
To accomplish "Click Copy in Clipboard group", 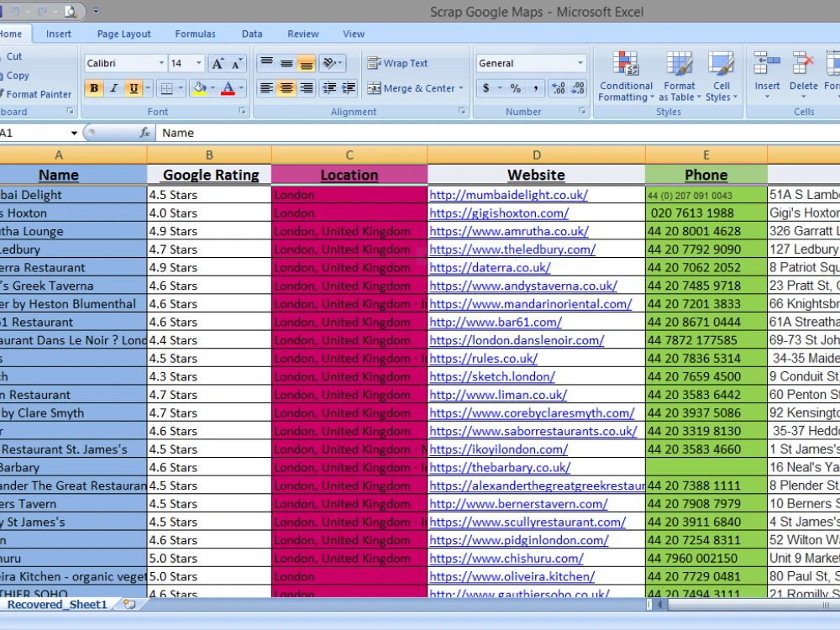I will [x=15, y=76].
